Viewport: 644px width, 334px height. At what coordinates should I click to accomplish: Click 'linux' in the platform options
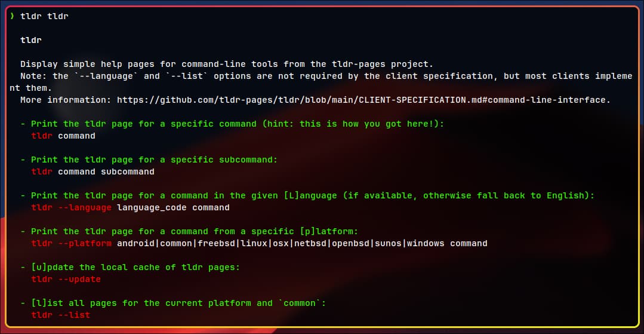click(x=254, y=243)
